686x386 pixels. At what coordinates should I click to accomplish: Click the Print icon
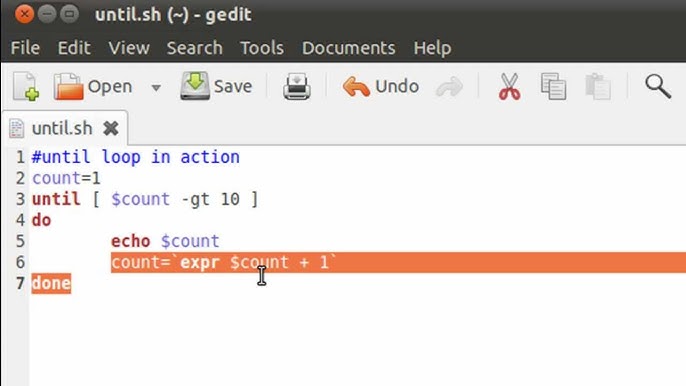(x=297, y=87)
